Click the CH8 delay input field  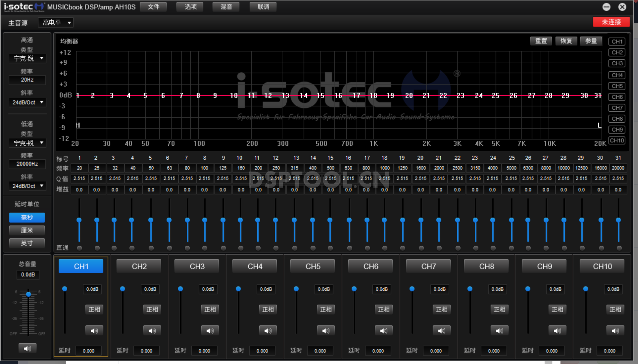[494, 350]
